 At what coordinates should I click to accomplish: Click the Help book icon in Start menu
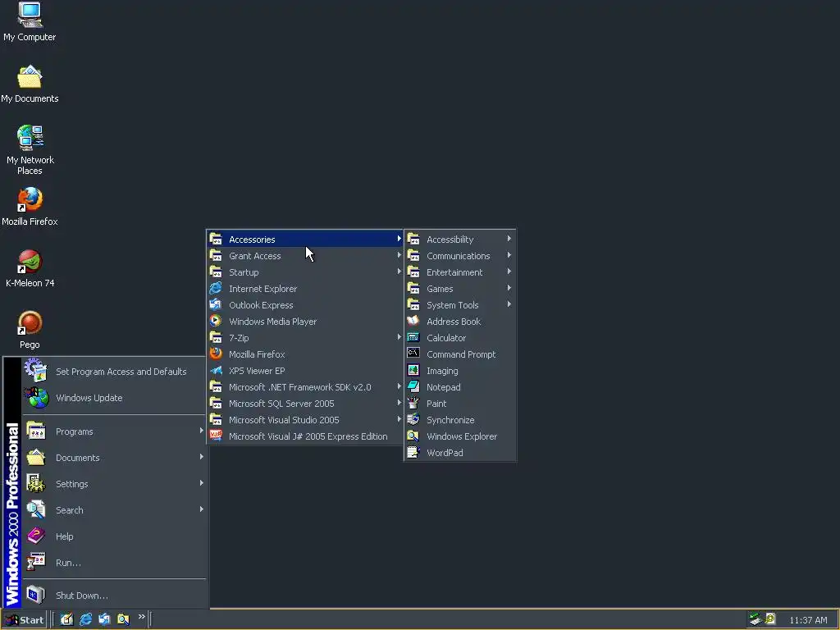pos(36,536)
